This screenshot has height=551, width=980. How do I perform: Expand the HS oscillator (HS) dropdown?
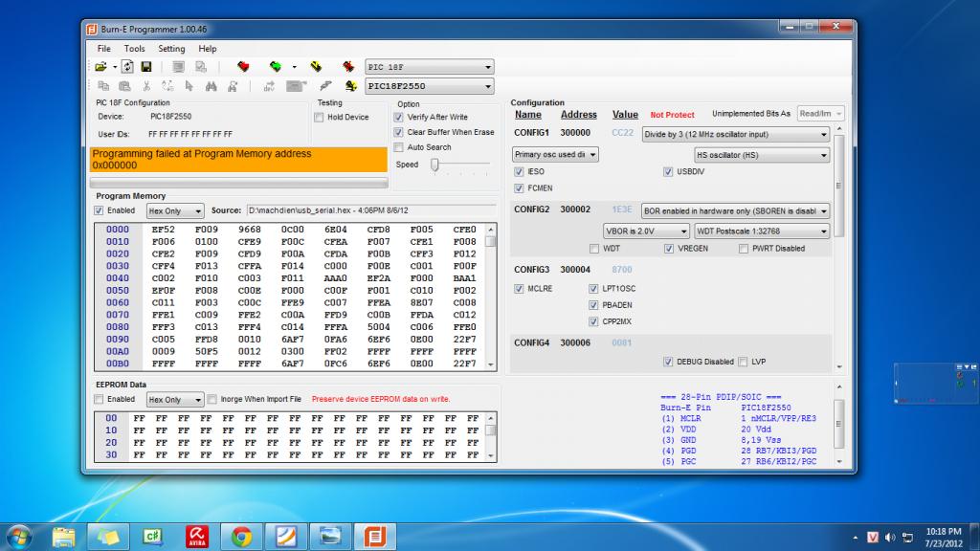(761, 154)
